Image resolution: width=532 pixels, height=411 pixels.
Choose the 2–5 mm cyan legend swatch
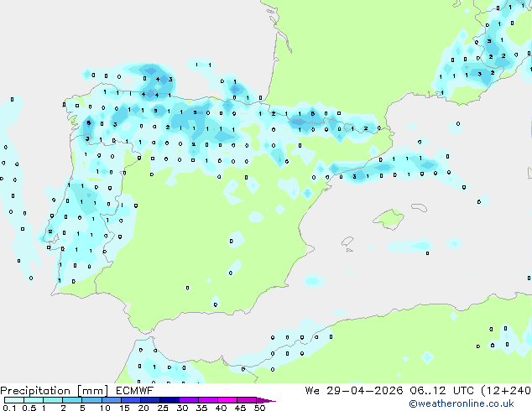[72, 400]
